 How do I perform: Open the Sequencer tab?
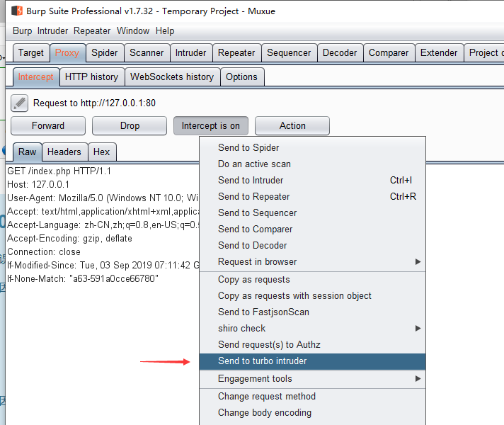pyautogui.click(x=289, y=52)
